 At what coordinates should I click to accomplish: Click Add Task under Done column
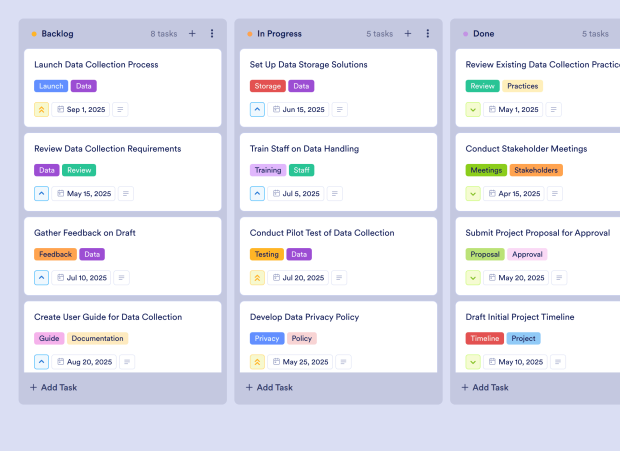[x=485, y=387]
